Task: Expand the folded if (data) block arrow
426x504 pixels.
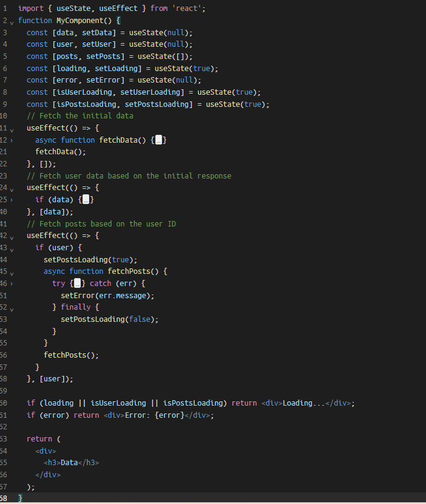Action: click(x=12, y=200)
